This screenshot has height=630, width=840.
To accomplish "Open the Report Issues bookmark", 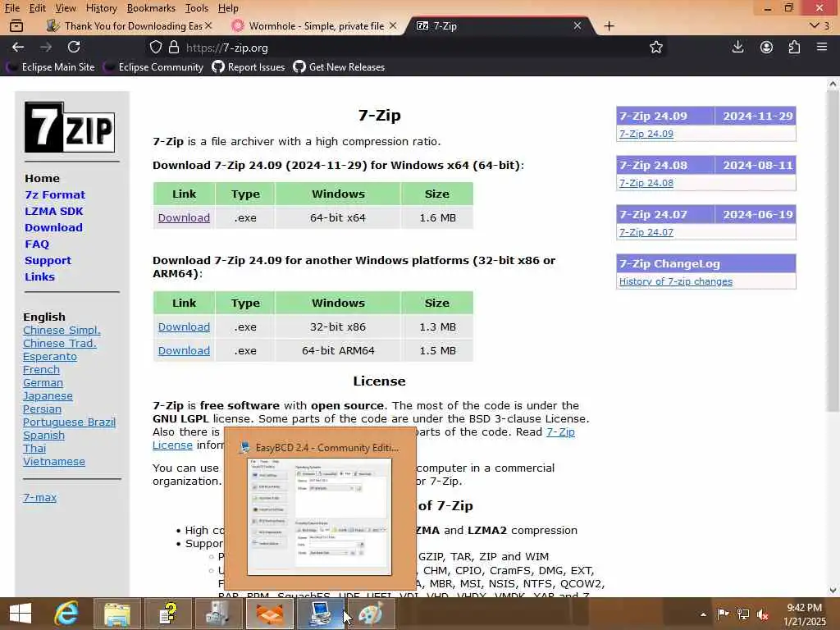I will [x=249, y=67].
